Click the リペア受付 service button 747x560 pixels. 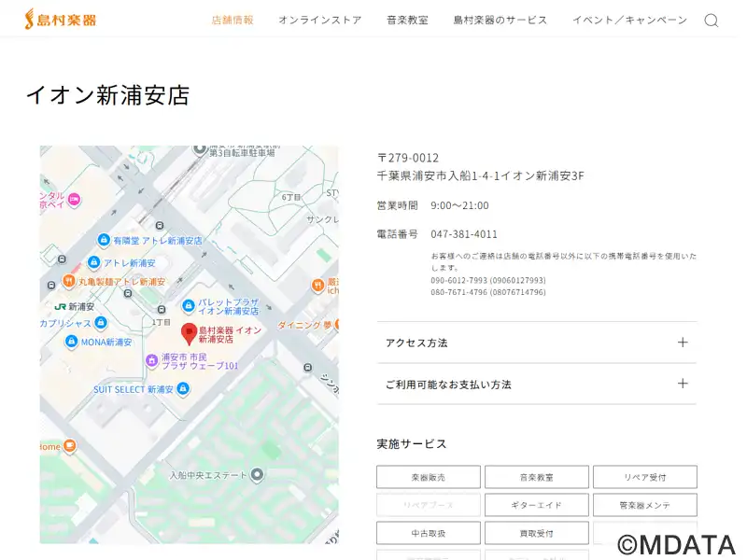pyautogui.click(x=644, y=477)
